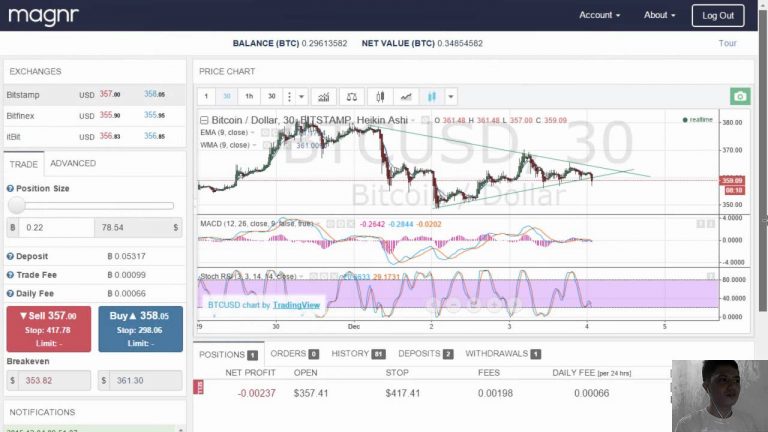
Task: Take a chart snapshot with camera icon
Action: click(740, 96)
